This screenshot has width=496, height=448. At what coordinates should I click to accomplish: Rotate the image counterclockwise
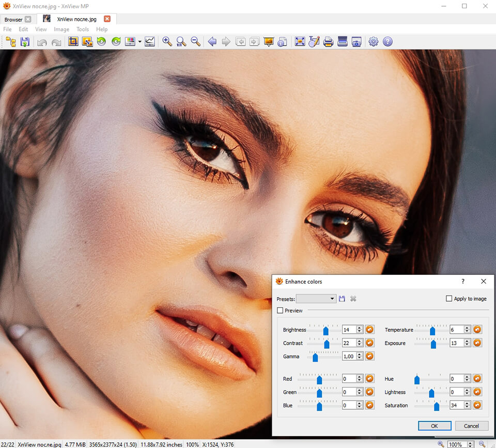click(x=101, y=41)
